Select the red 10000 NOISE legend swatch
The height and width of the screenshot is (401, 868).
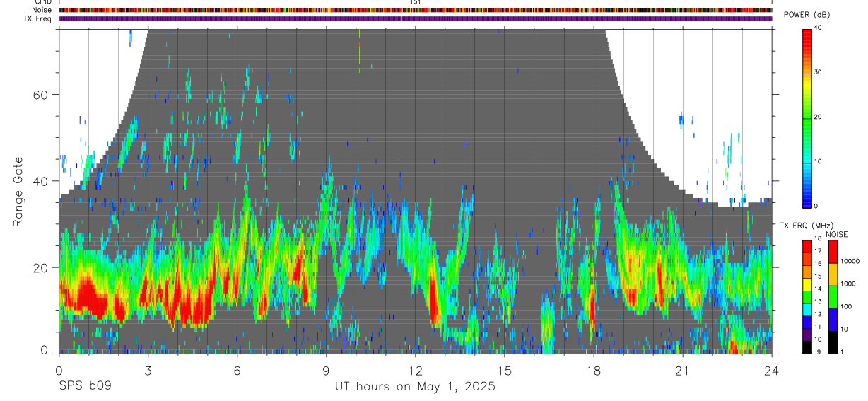click(x=833, y=251)
